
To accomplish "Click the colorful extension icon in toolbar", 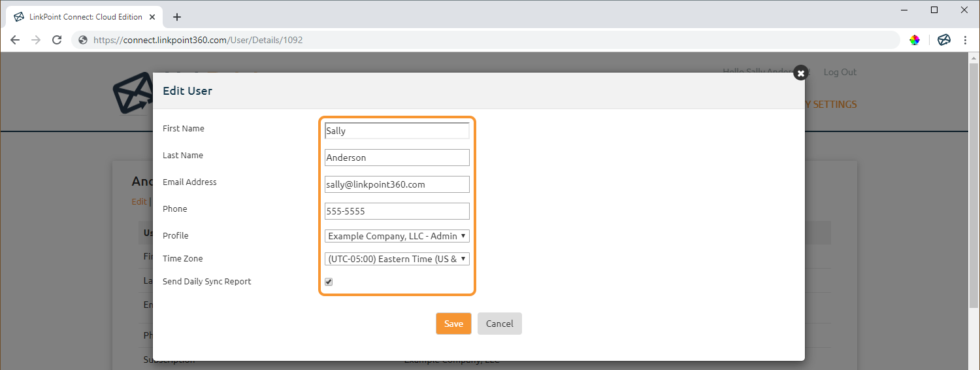I will click(x=915, y=40).
